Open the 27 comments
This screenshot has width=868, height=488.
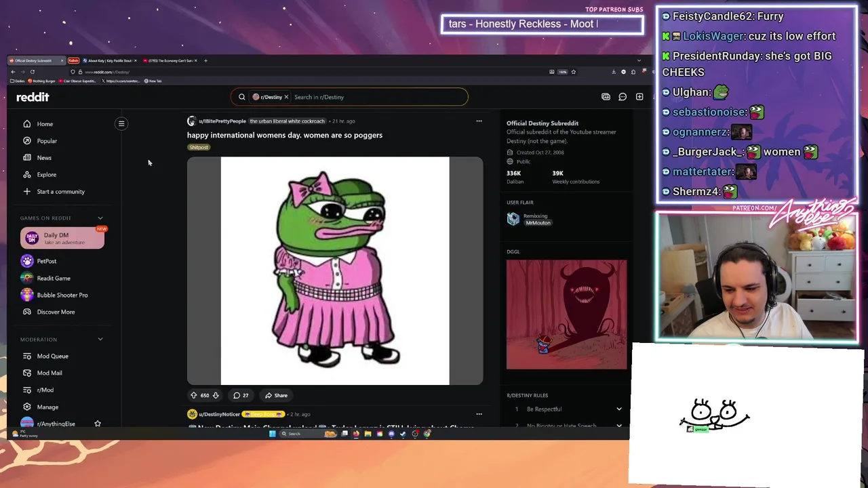pos(241,395)
